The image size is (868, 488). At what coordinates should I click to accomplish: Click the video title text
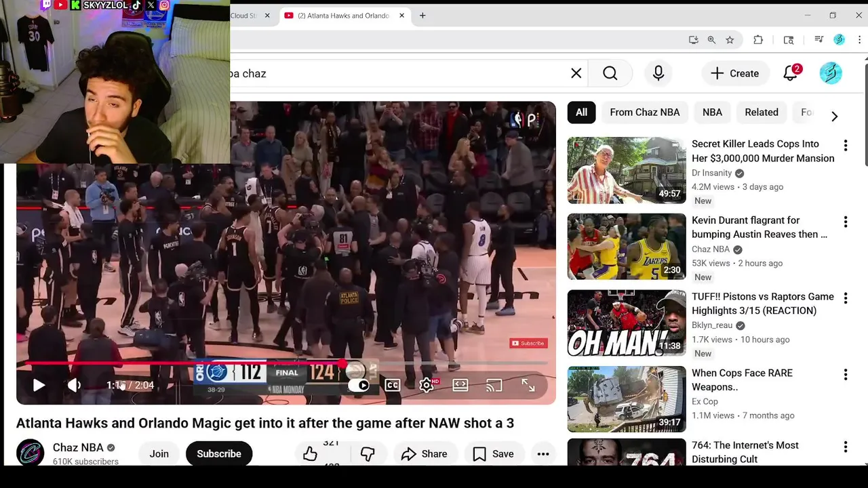click(265, 423)
